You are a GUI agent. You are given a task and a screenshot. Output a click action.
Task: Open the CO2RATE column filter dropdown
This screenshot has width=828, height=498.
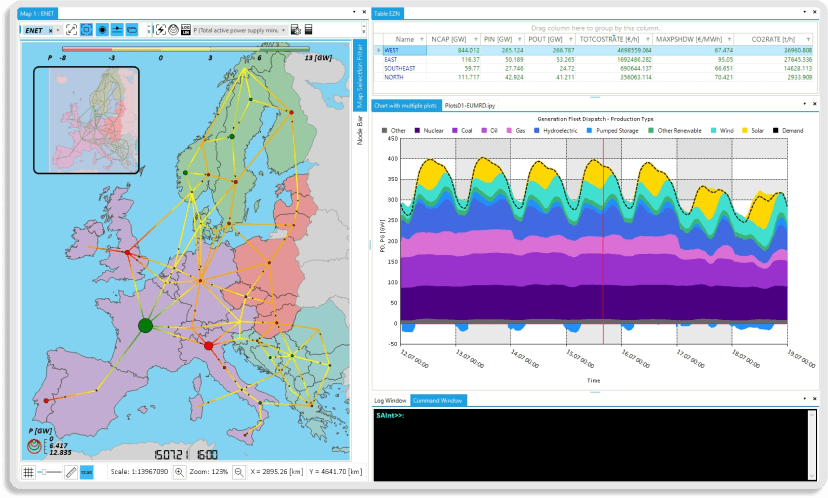click(x=807, y=39)
